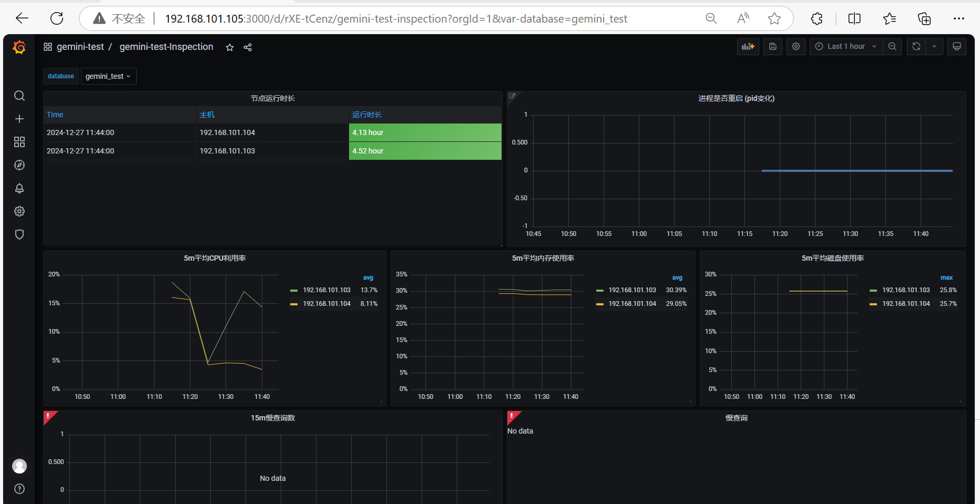This screenshot has height=504, width=980.
Task: Open the Explore compass icon
Action: (x=19, y=165)
